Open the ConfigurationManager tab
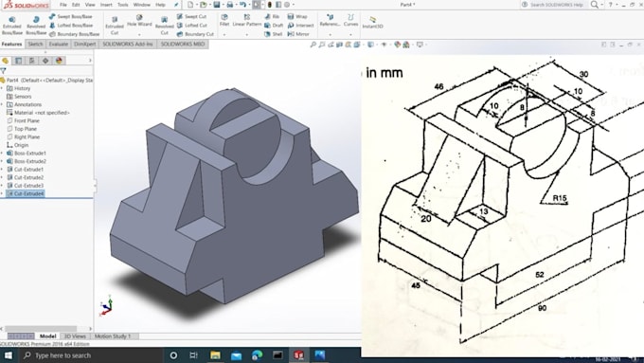Screen dimensions: 644x363 [x=32, y=61]
